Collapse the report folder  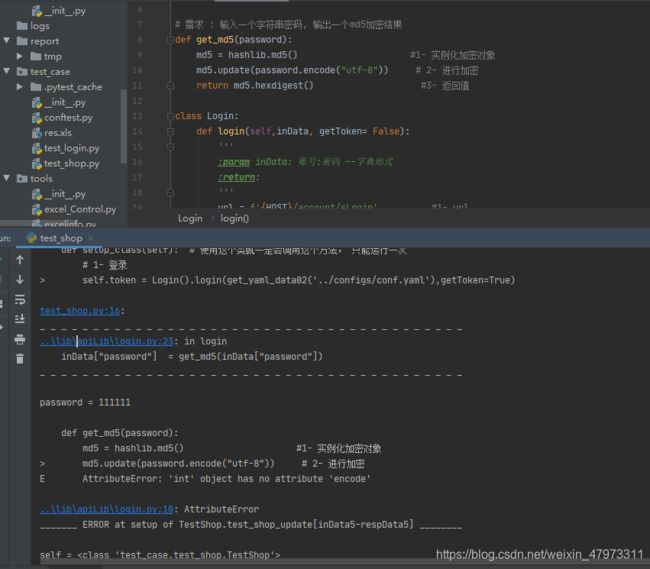7,41
